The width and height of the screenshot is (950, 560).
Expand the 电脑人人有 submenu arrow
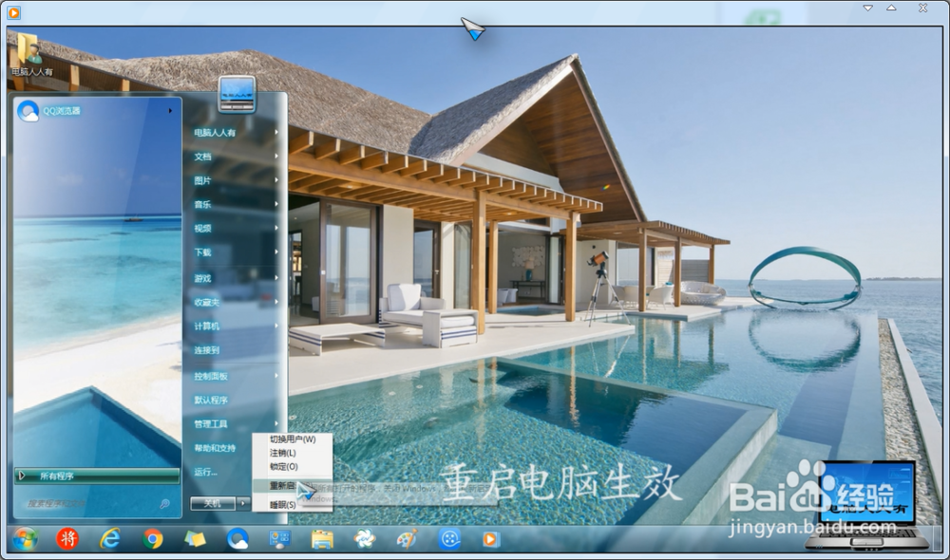coord(276,132)
